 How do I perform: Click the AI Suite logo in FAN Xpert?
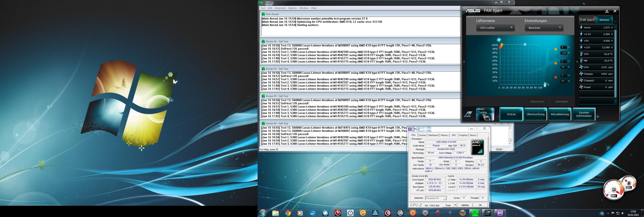(468, 114)
